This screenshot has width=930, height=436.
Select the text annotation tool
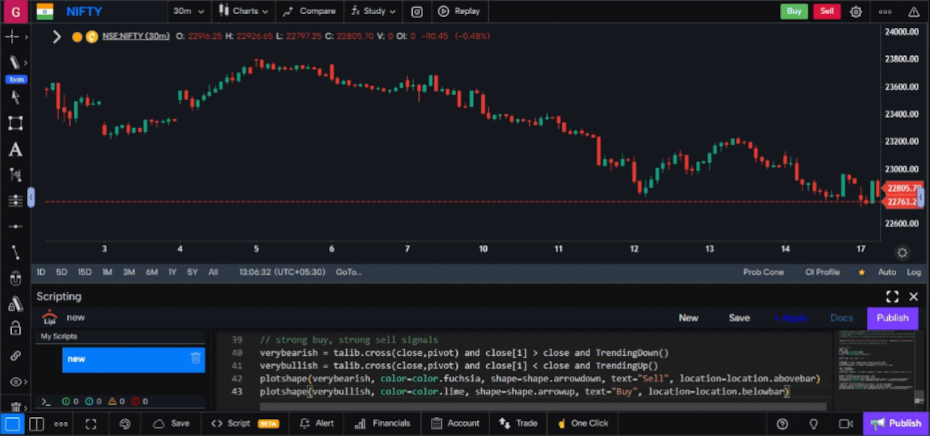coord(15,150)
